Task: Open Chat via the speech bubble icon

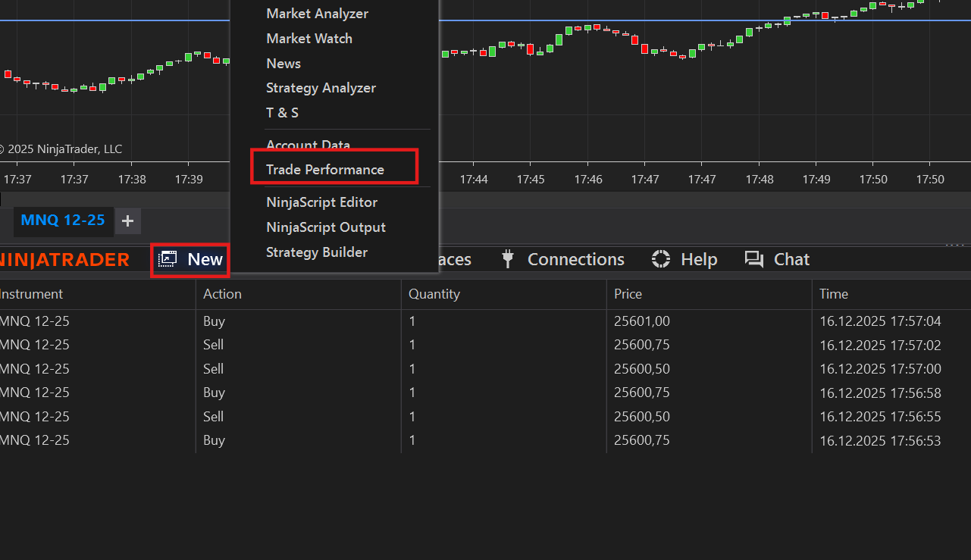Action: tap(753, 258)
